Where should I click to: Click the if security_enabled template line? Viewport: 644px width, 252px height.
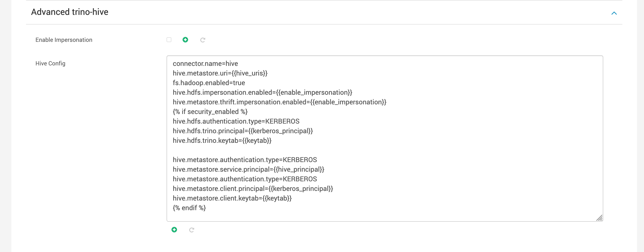(x=210, y=112)
